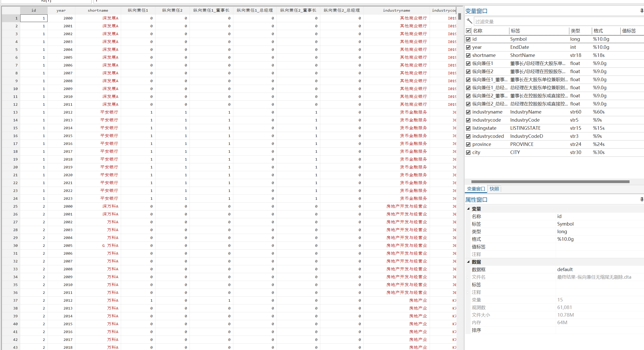Click the industryname column header

coord(396,10)
